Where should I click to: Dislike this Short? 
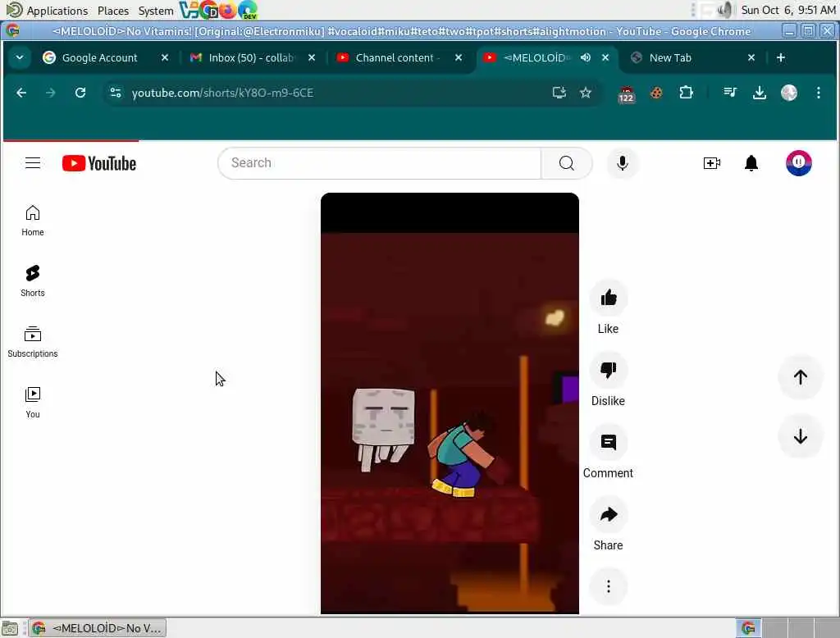click(x=608, y=370)
